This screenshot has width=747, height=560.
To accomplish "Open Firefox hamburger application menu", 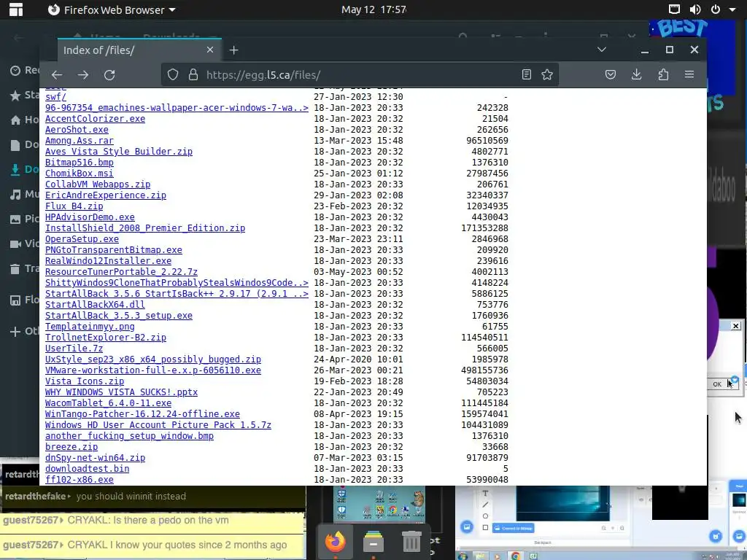I will click(x=689, y=74).
